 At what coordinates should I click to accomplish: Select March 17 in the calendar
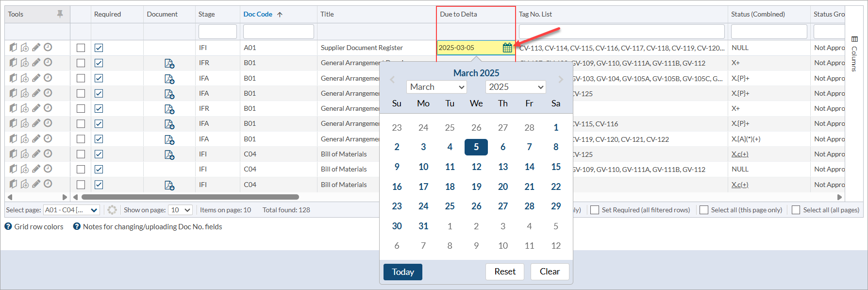pyautogui.click(x=423, y=187)
